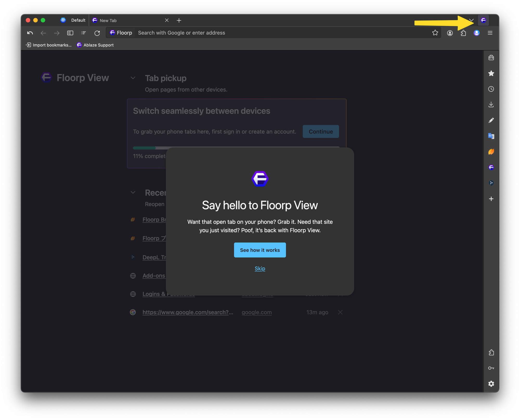Click Continue in Tab pickup
Screen dimensions: 520x420
[321, 132]
